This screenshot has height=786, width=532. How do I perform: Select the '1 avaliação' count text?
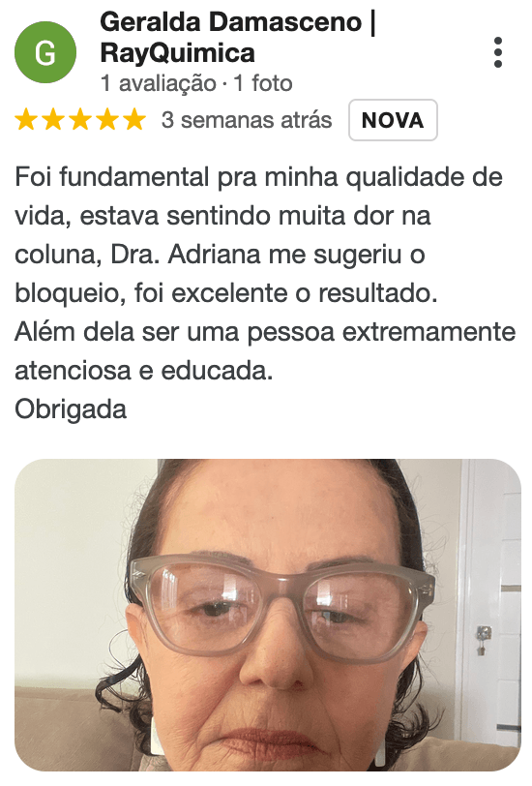(x=159, y=83)
